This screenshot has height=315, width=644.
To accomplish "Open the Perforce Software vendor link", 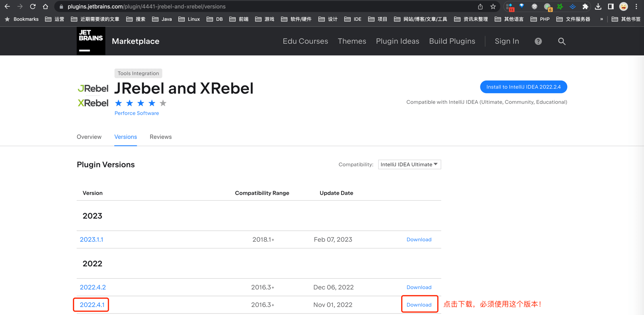I will click(137, 113).
